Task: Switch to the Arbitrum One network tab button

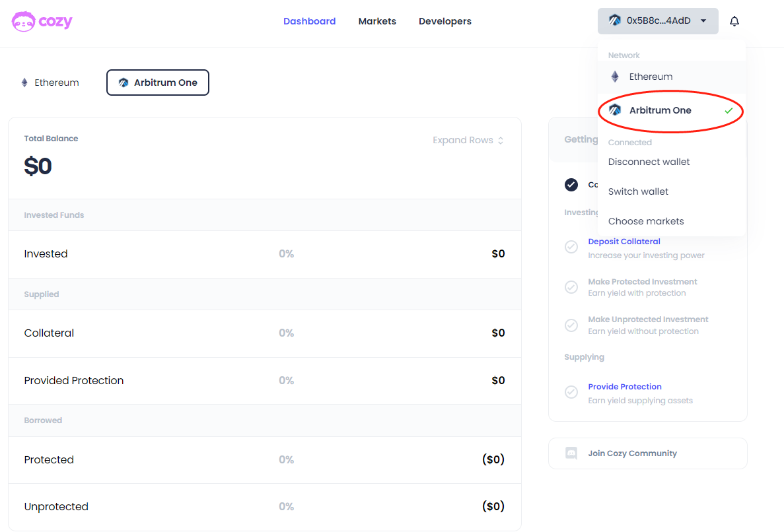Action: (158, 83)
